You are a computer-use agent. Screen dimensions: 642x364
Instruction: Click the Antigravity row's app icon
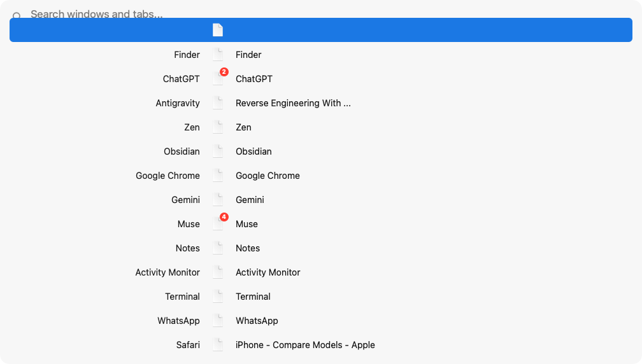click(218, 102)
